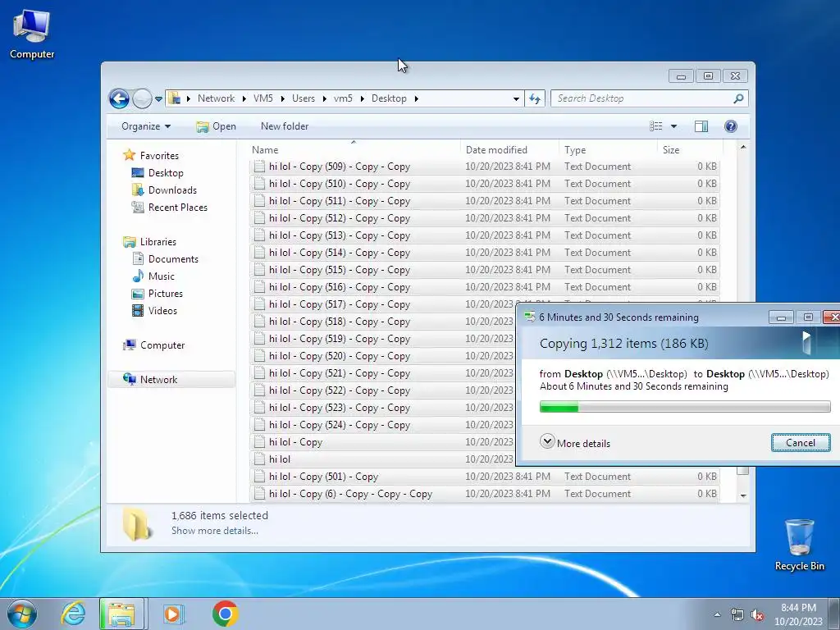Click the muted volume tray icon

click(x=756, y=615)
